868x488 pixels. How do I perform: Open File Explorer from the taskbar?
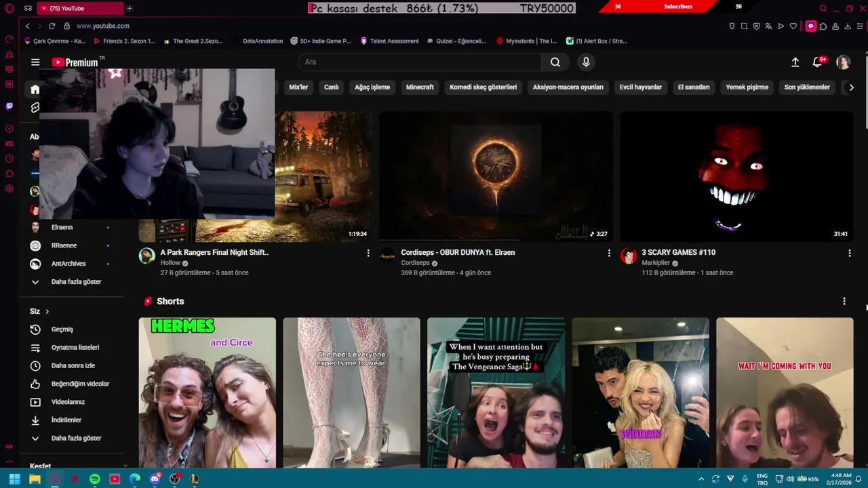coord(35,479)
